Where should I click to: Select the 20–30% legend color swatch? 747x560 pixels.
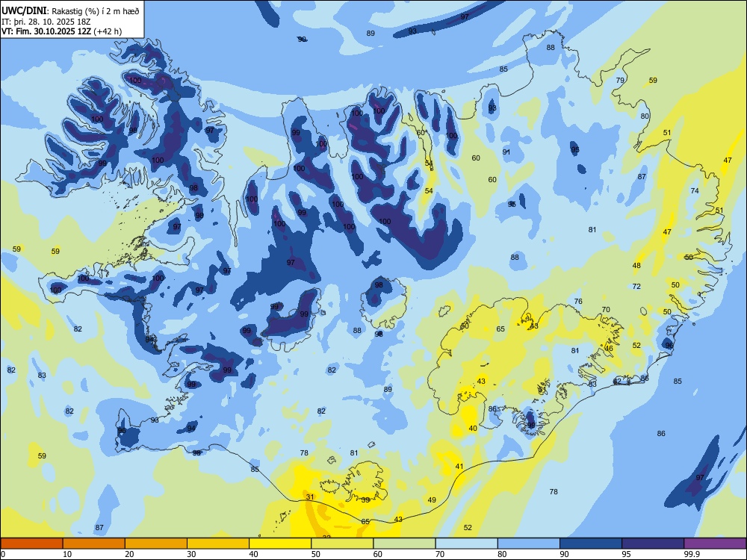[156, 544]
